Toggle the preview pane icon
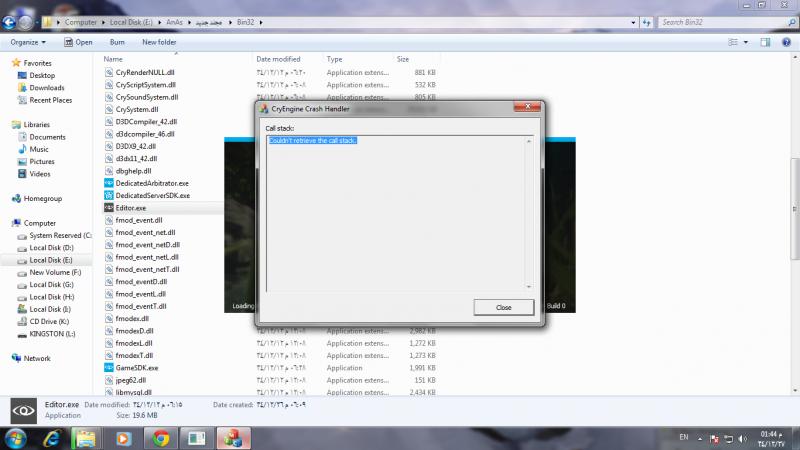800x450 pixels. click(765, 42)
